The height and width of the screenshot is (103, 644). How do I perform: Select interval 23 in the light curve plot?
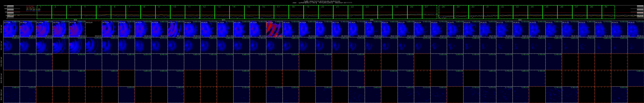[370, 12]
